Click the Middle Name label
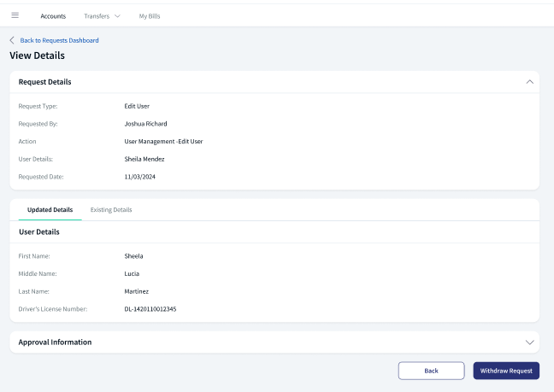The image size is (554, 392). (38, 274)
